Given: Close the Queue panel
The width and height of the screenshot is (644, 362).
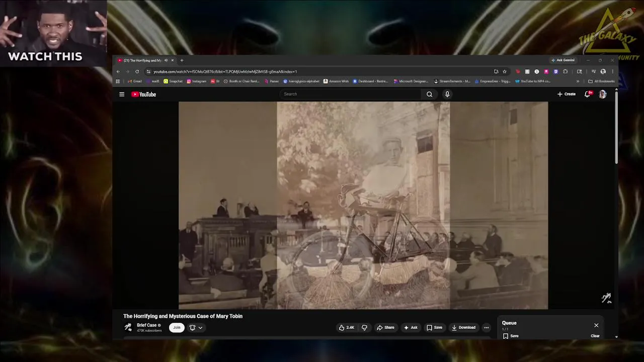Looking at the screenshot, I should tap(596, 325).
